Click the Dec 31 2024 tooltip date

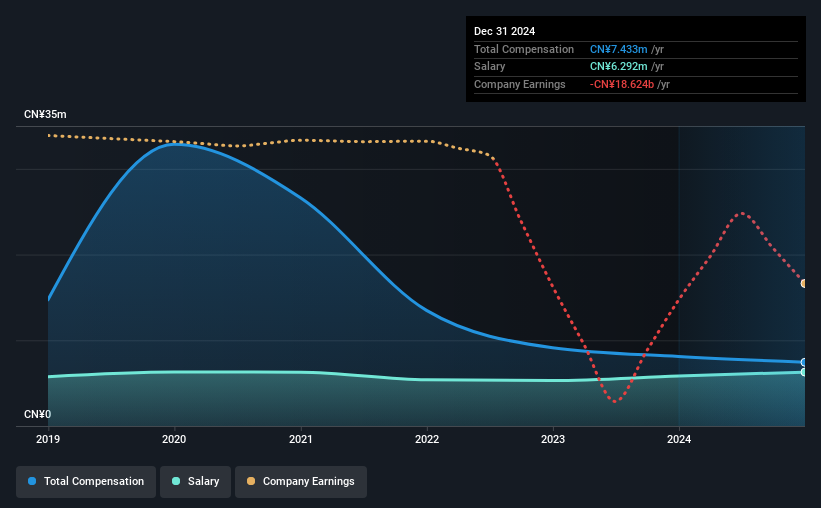(504, 31)
